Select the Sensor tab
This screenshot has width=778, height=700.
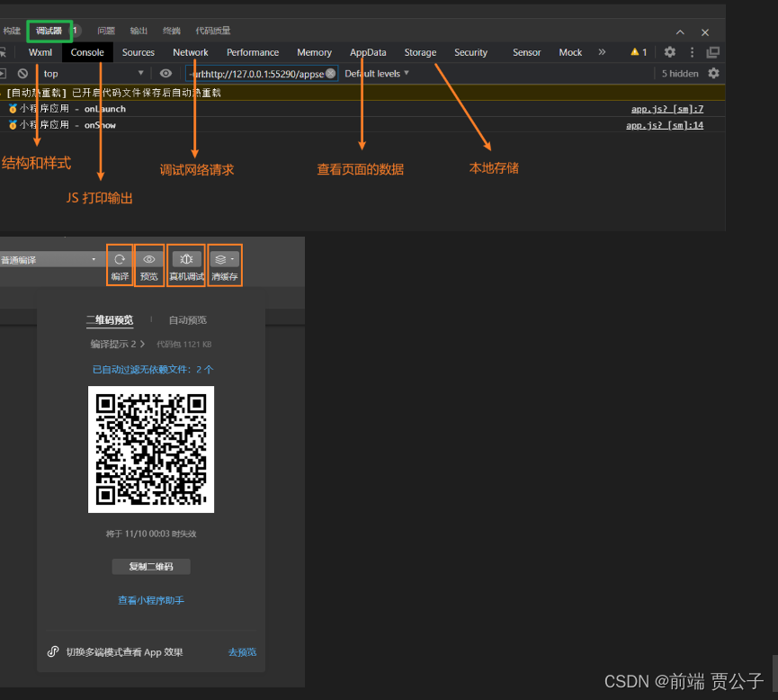pos(526,52)
